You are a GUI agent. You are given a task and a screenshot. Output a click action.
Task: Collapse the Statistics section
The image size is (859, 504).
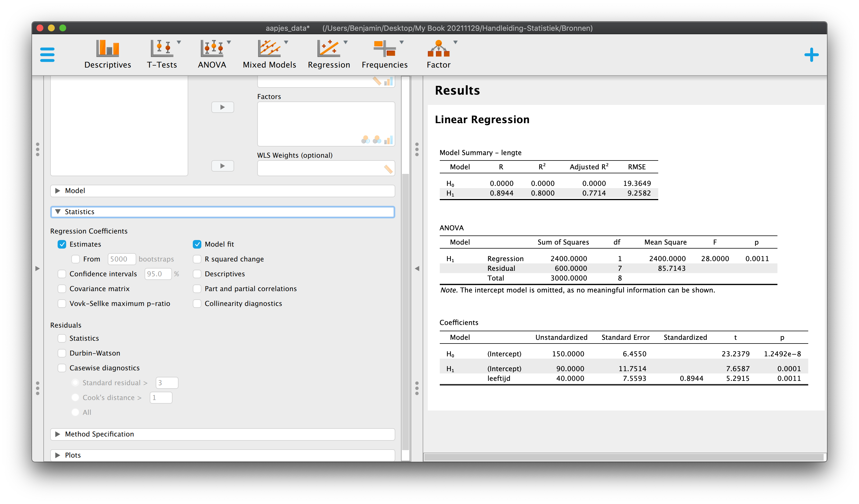(222, 212)
